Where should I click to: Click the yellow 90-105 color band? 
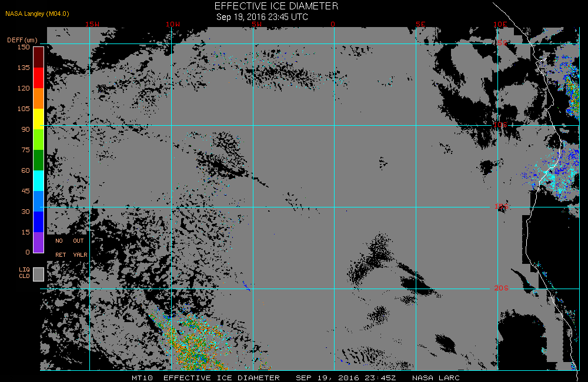pyautogui.click(x=39, y=119)
